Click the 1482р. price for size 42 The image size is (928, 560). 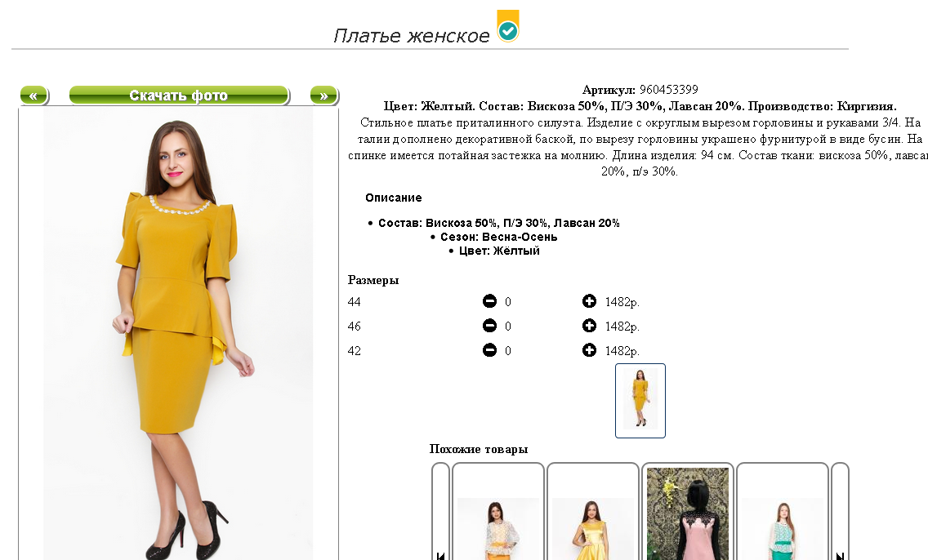tap(622, 351)
